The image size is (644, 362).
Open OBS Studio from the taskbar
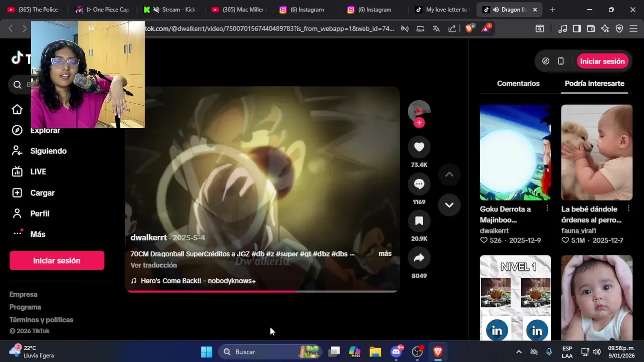click(417, 352)
